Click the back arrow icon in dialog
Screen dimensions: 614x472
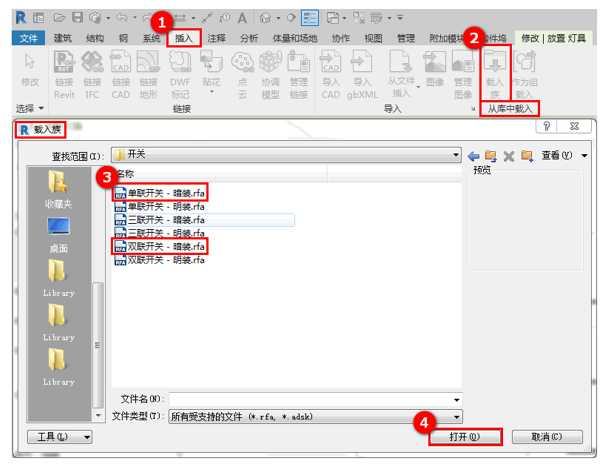[x=473, y=156]
